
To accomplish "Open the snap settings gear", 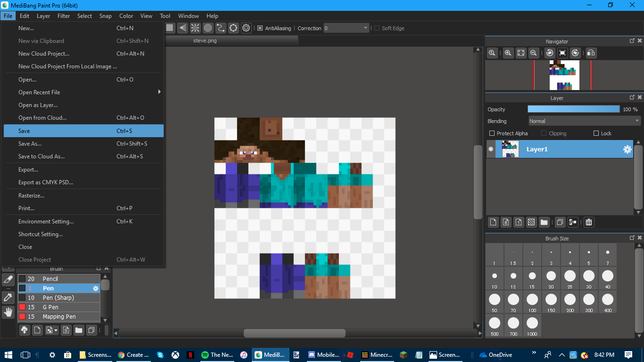I will 246,28.
